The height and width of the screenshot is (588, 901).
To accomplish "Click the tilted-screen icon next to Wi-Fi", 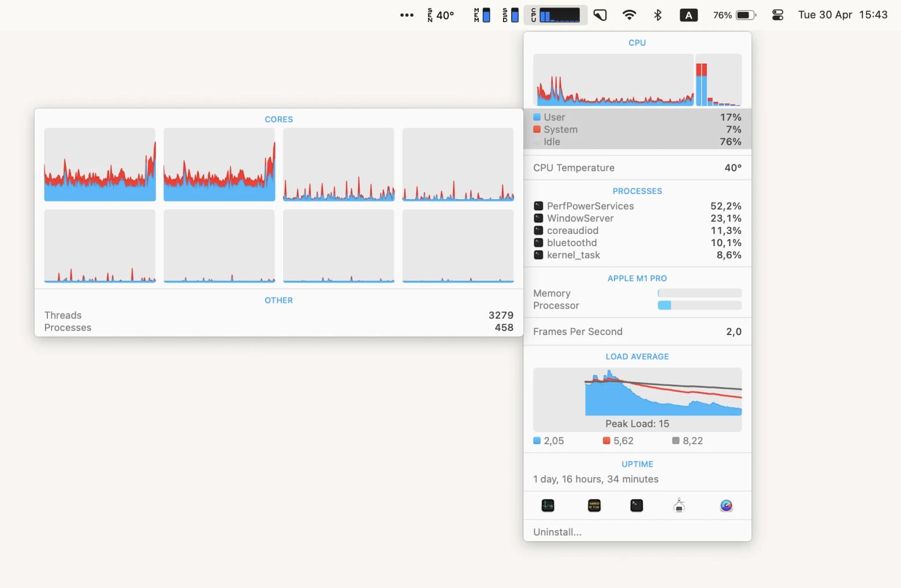I will [600, 15].
